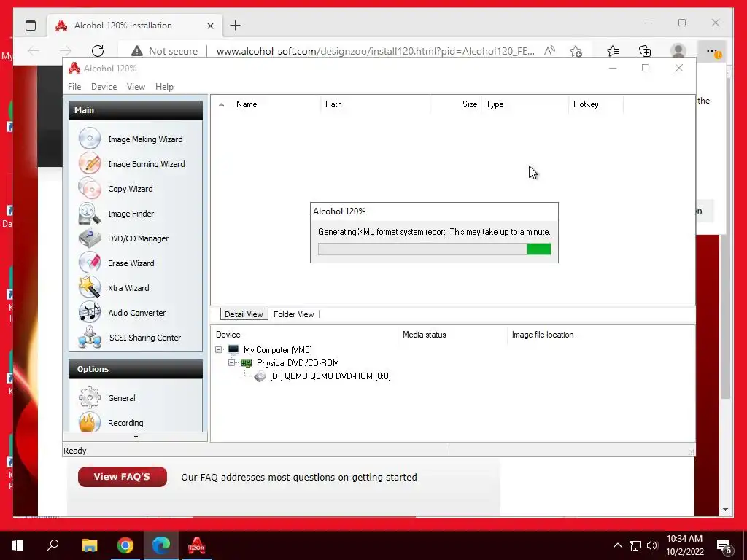This screenshot has height=560, width=747.
Task: Add this page to favorites icon
Action: [576, 51]
